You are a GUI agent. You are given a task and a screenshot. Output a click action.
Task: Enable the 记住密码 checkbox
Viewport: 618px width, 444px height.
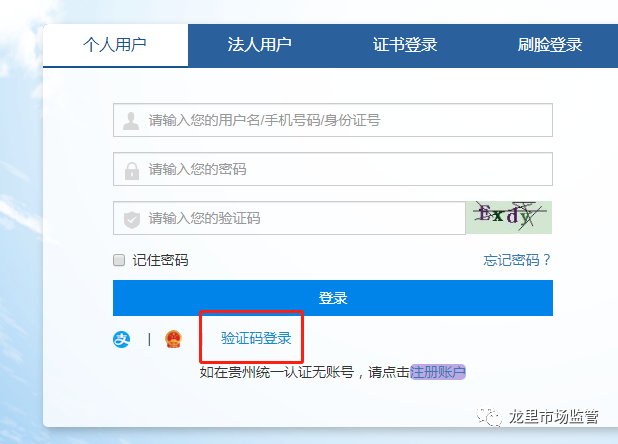(x=119, y=260)
